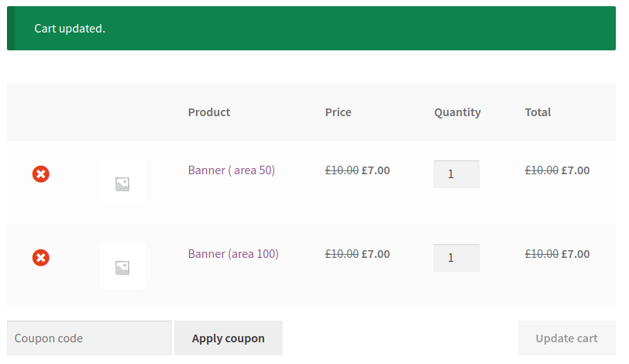Click the Quantity column header
629x364 pixels.
pos(457,112)
